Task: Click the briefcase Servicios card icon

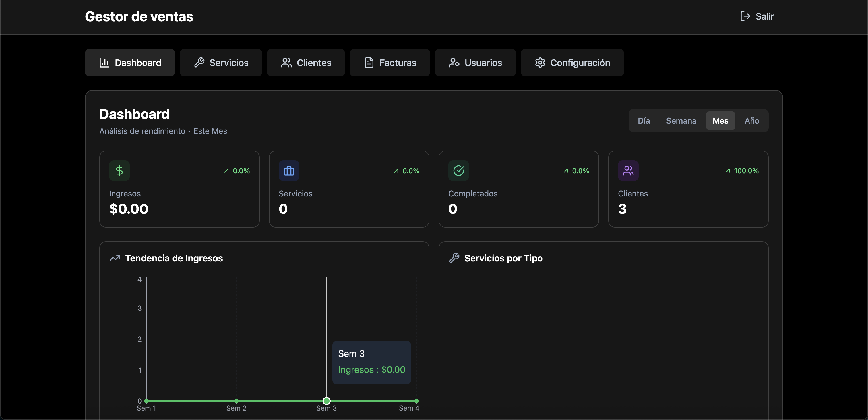Action: point(289,171)
